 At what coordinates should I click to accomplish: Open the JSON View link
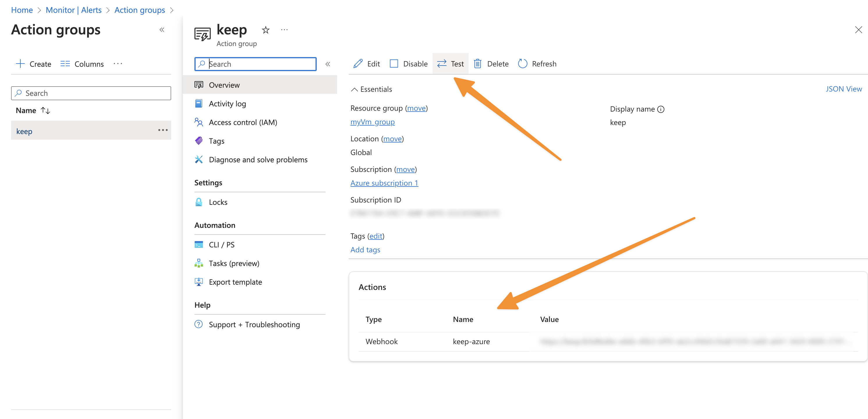[x=843, y=89]
